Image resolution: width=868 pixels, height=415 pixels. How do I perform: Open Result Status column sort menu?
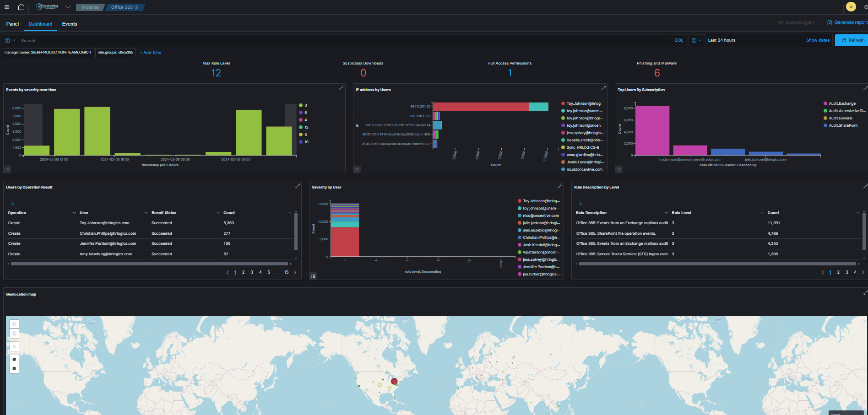point(218,213)
